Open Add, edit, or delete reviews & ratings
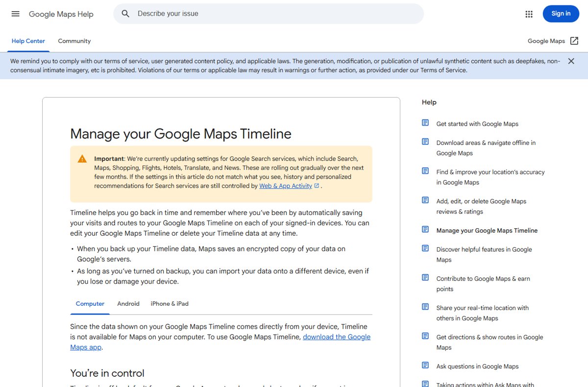This screenshot has width=588, height=387. point(482,206)
